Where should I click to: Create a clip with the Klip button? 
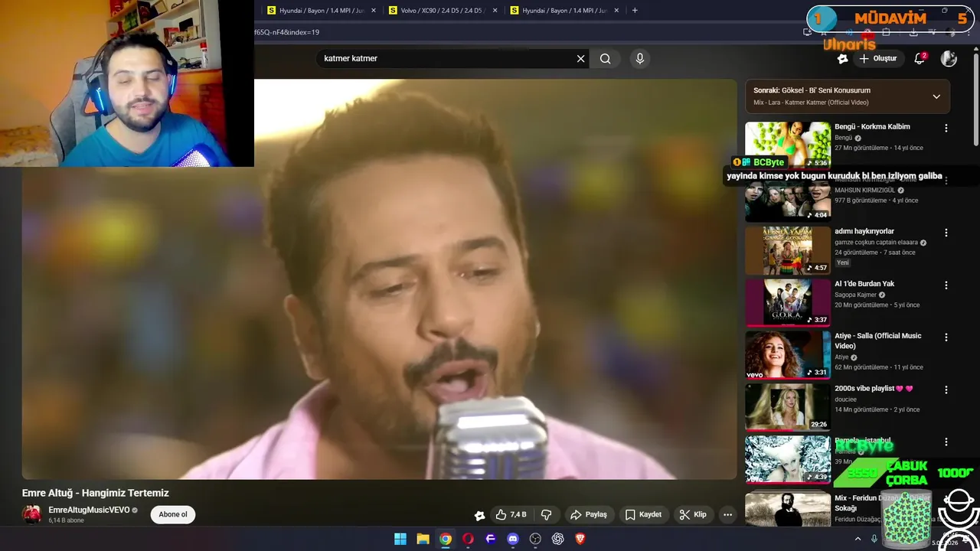(693, 514)
